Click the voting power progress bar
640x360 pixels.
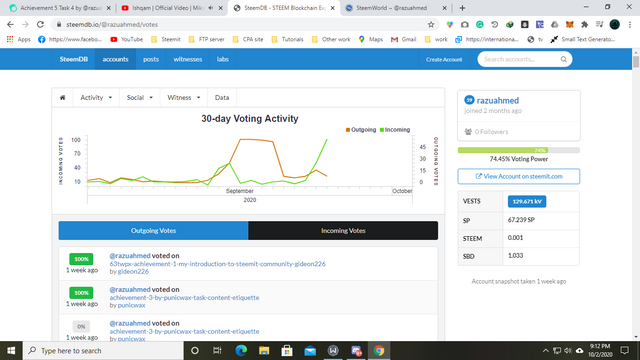click(x=519, y=150)
